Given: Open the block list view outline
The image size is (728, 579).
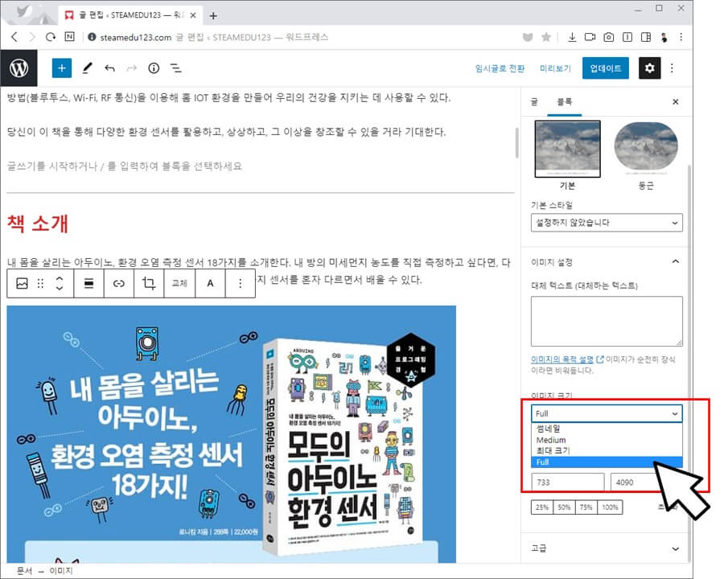Looking at the screenshot, I should tap(176, 68).
